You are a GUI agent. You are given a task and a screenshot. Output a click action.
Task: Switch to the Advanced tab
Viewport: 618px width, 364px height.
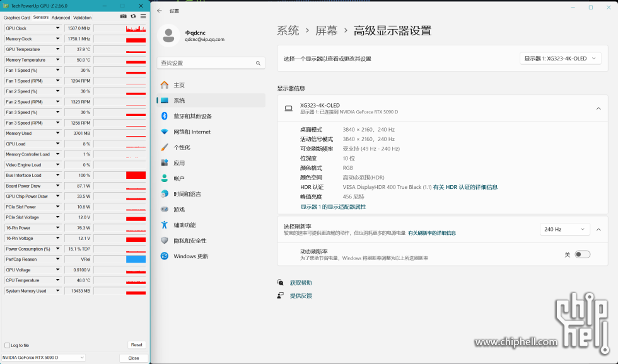(x=61, y=18)
